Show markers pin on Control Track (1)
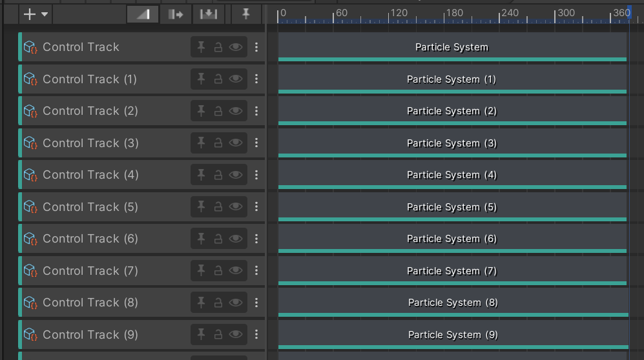Viewport: 644px width, 360px height. point(201,79)
